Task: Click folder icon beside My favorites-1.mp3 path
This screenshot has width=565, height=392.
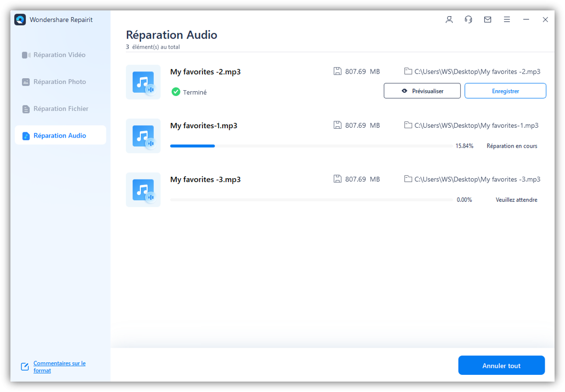Action: coord(408,125)
